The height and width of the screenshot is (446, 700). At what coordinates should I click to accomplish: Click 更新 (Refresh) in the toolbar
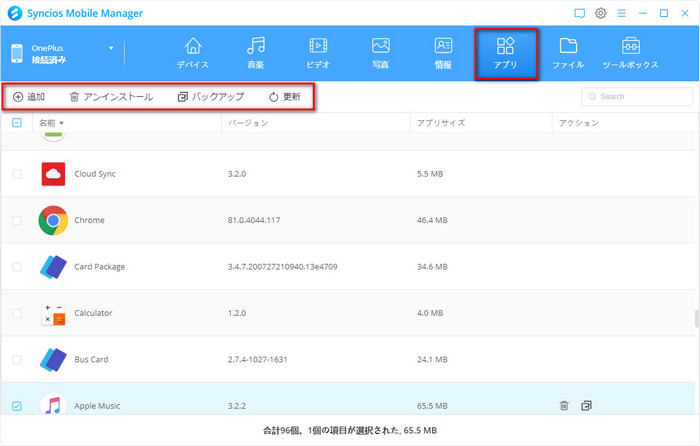(x=285, y=96)
